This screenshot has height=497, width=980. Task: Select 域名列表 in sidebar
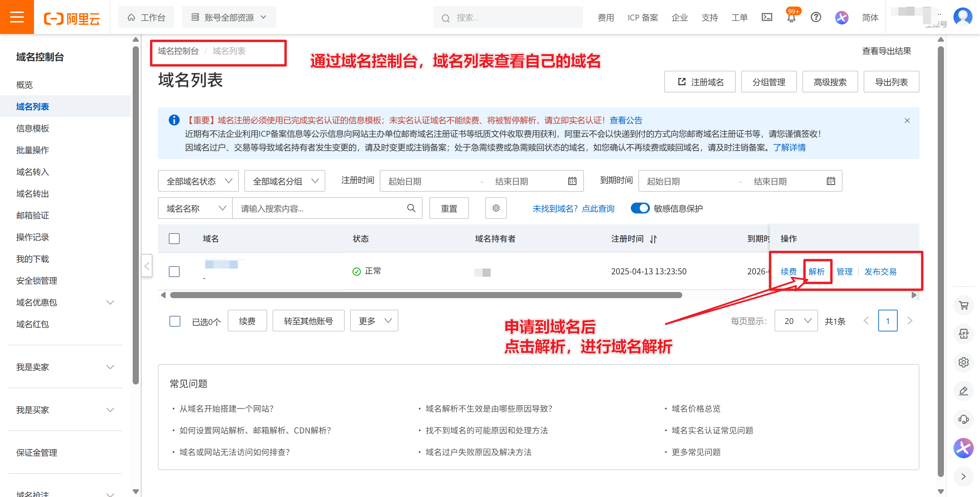pyautogui.click(x=33, y=106)
